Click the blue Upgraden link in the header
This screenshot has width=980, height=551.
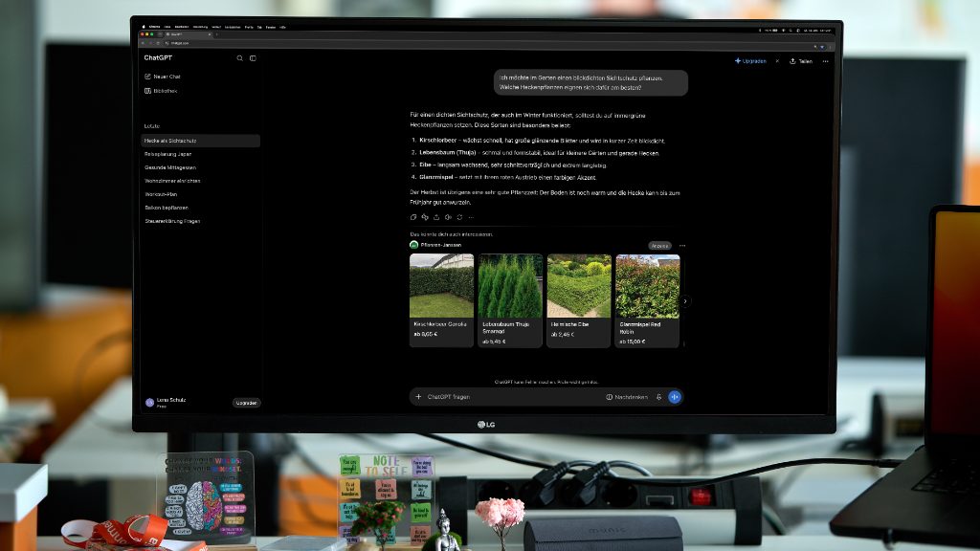[x=750, y=61]
